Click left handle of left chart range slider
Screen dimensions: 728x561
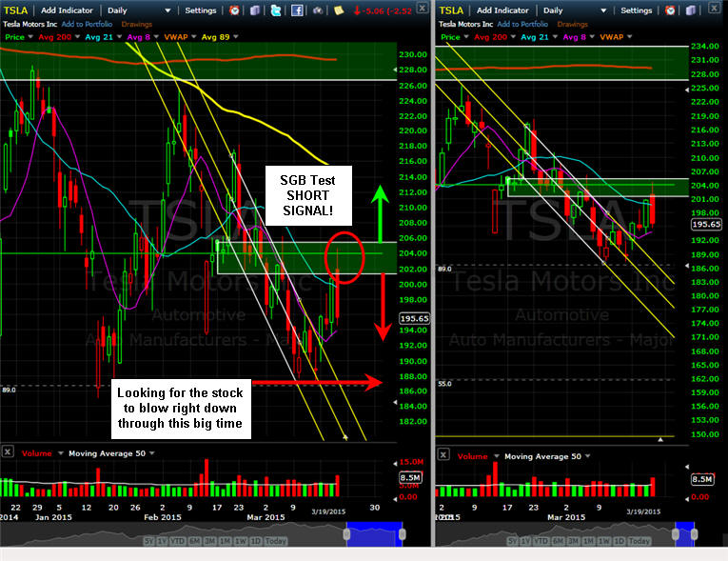(346, 534)
